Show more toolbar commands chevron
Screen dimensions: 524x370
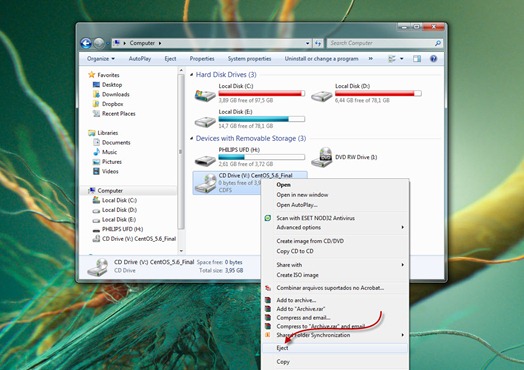click(x=371, y=59)
